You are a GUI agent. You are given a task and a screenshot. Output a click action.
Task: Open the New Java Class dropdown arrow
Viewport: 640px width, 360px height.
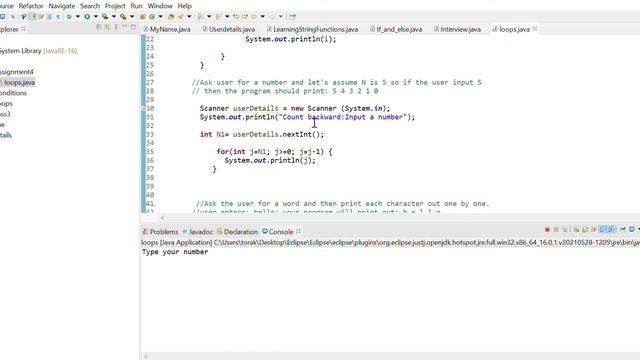click(160, 17)
